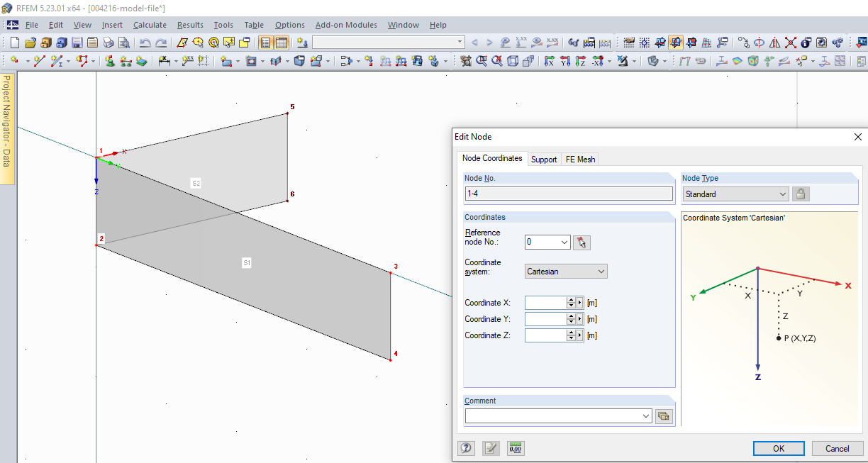Open the Comment dropdown
This screenshot has height=463, width=868.
click(x=645, y=416)
